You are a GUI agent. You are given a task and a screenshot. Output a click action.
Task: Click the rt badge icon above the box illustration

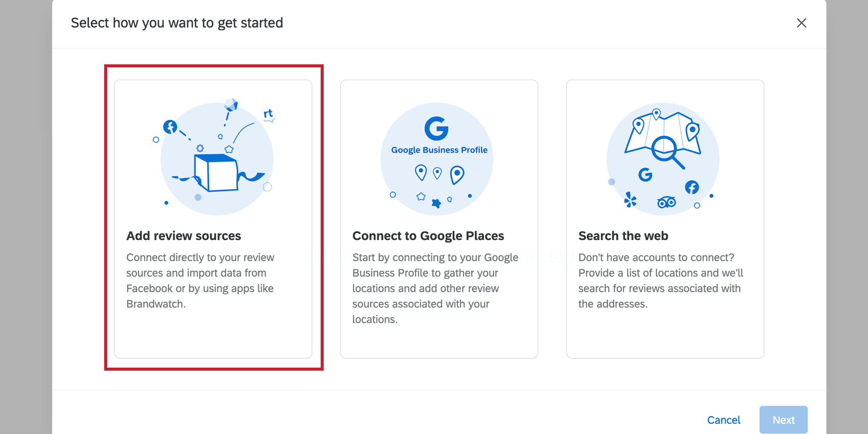pos(268,113)
